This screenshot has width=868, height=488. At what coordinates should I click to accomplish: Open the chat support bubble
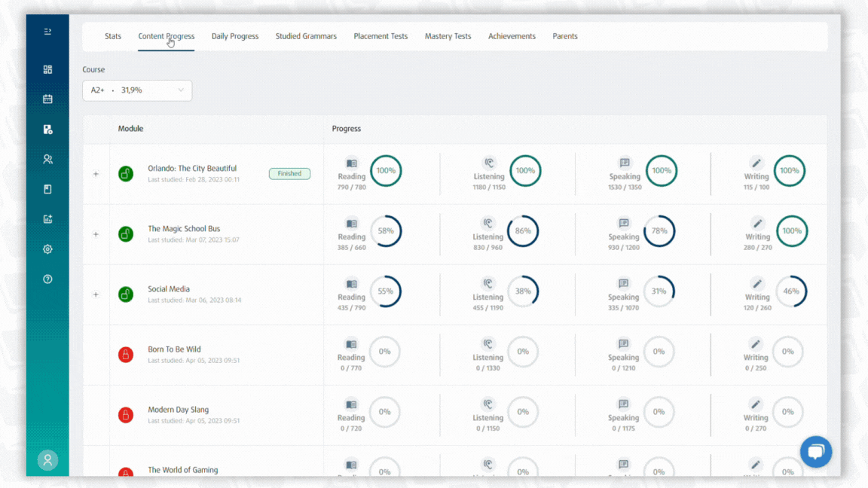tap(816, 452)
